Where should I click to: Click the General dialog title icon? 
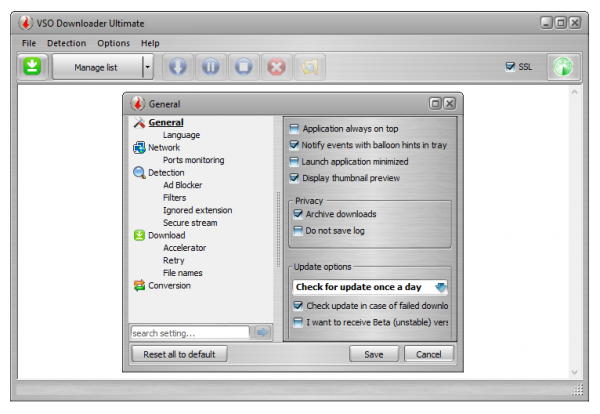click(138, 104)
